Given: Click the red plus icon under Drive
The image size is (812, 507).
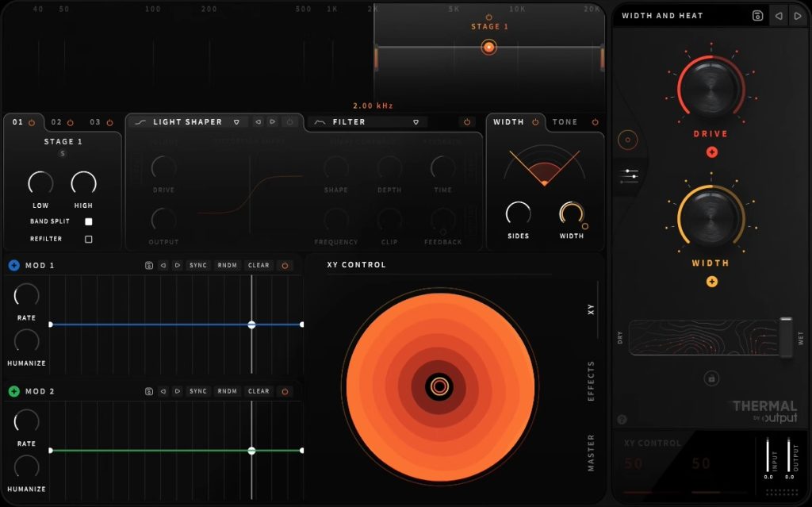Looking at the screenshot, I should pyautogui.click(x=711, y=152).
